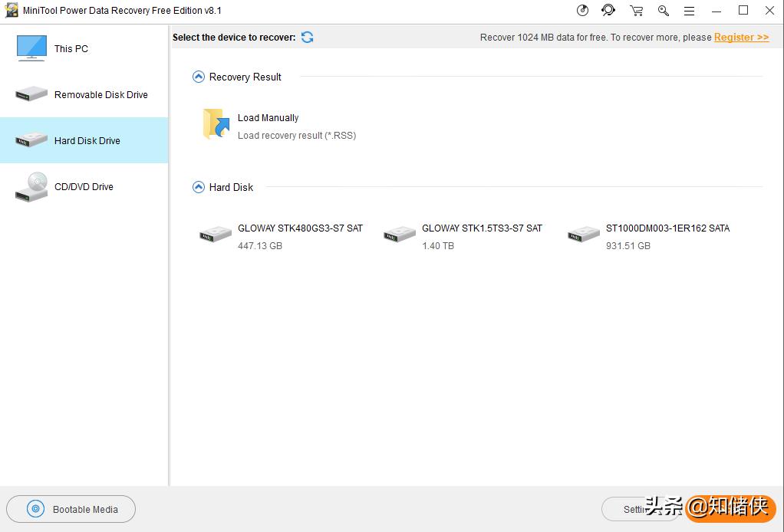Viewport: 784px width, 532px height.
Task: Click the 'GLOWAY STK1.5TS3-S7 SAT' drive name
Action: 482,228
